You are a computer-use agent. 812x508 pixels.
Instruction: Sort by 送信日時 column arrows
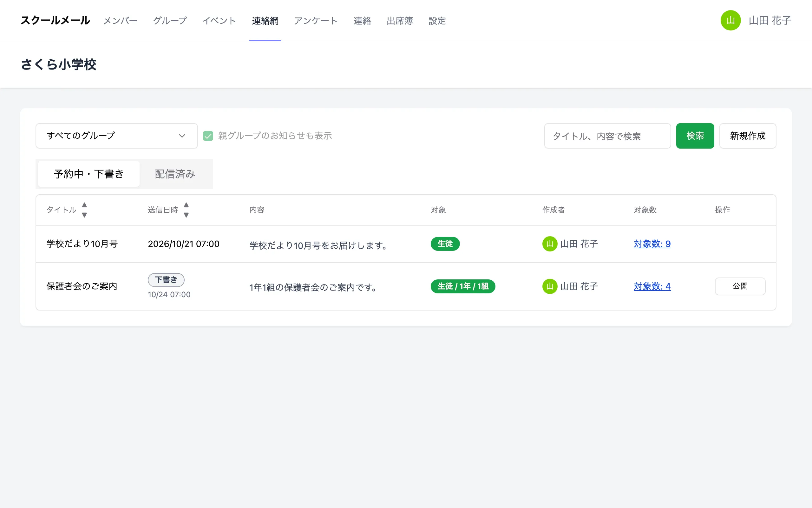tap(186, 210)
